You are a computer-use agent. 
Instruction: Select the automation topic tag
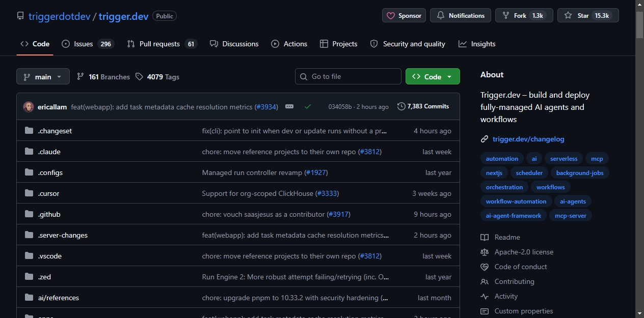point(502,159)
